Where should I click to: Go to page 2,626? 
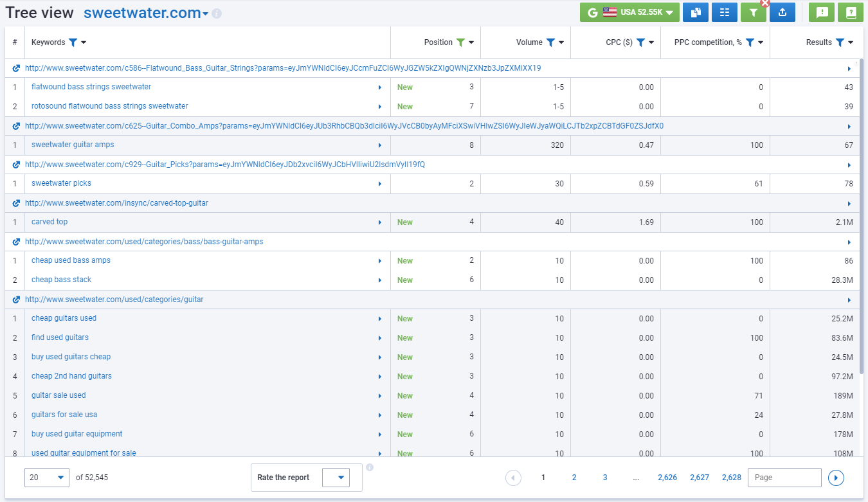click(667, 478)
